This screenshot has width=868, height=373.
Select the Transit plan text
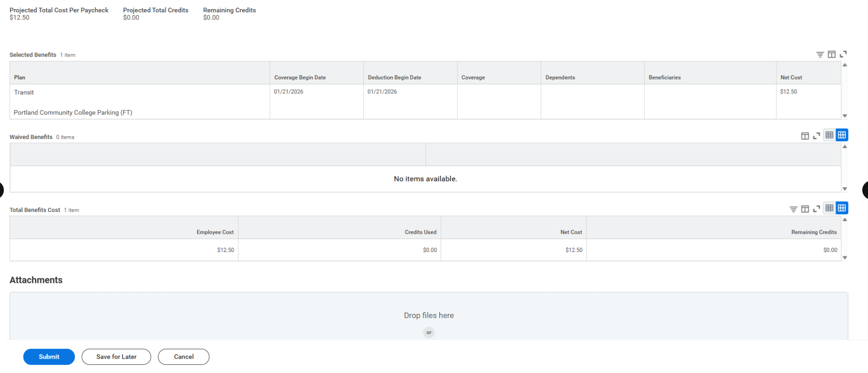coord(24,92)
